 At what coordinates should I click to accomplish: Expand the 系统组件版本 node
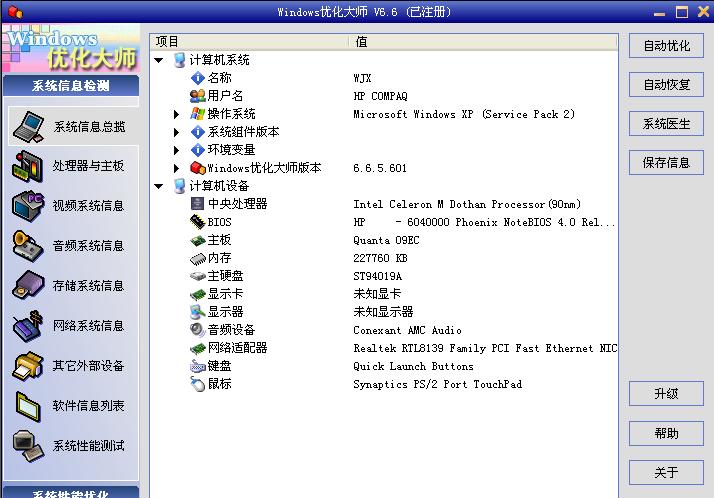176,132
